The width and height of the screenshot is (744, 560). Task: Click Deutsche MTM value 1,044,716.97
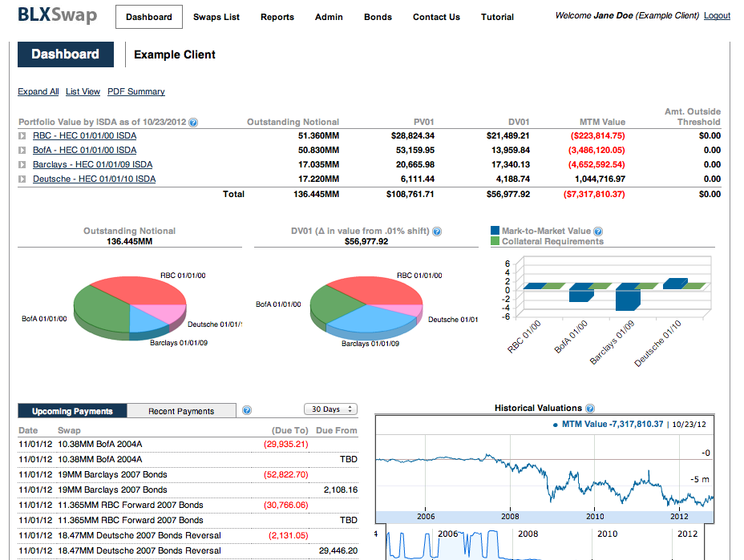600,179
